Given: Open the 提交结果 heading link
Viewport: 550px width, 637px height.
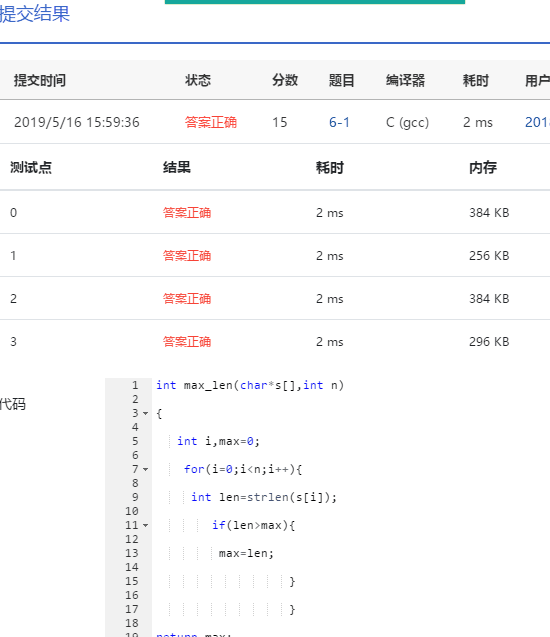Looking at the screenshot, I should 35,14.
